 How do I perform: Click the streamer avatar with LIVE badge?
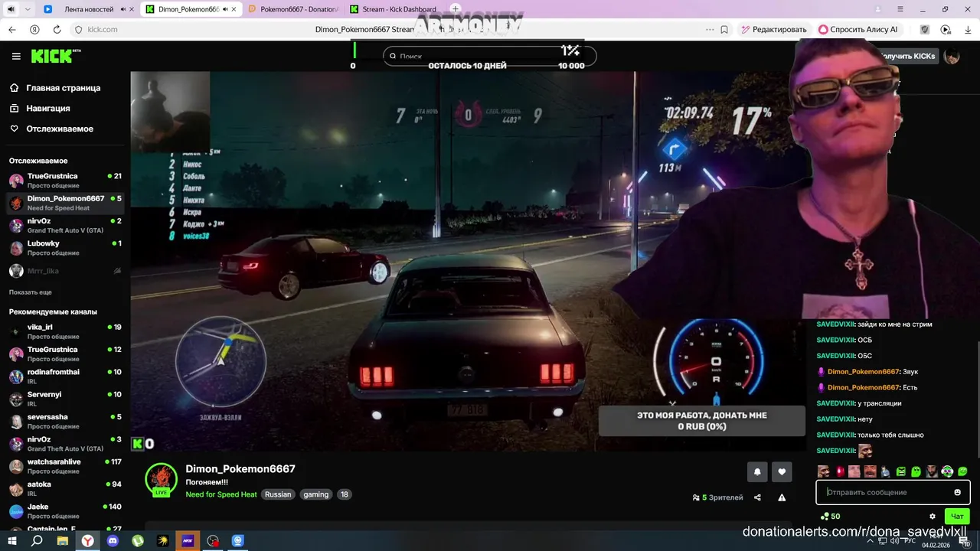pyautogui.click(x=161, y=480)
